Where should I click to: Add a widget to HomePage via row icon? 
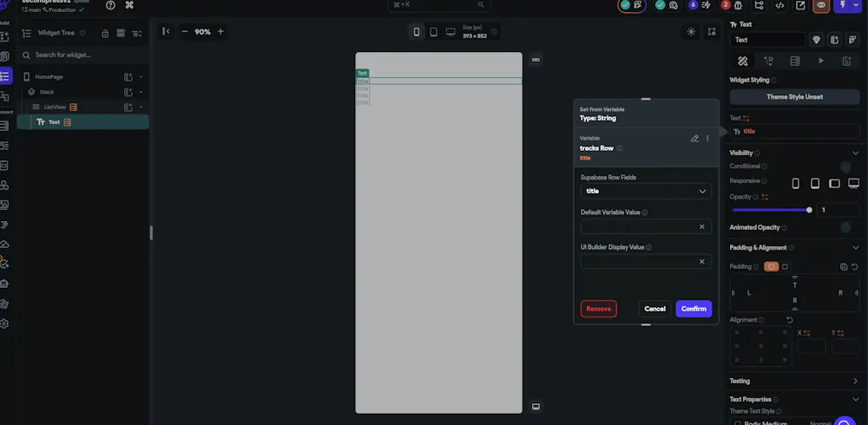(x=128, y=77)
